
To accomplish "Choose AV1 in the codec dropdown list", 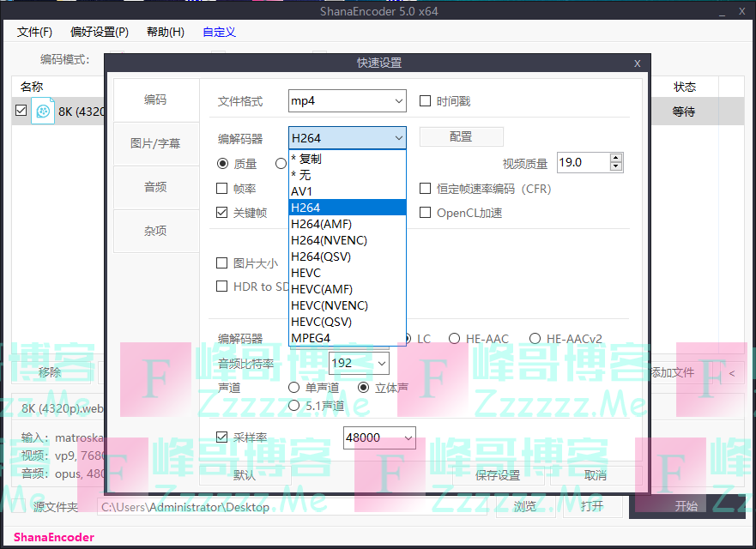I will pyautogui.click(x=302, y=191).
